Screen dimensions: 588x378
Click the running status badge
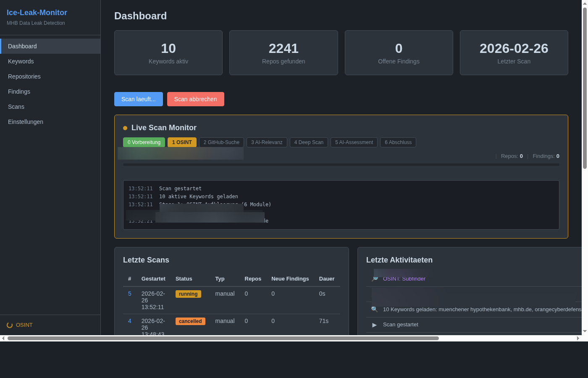tap(188, 294)
